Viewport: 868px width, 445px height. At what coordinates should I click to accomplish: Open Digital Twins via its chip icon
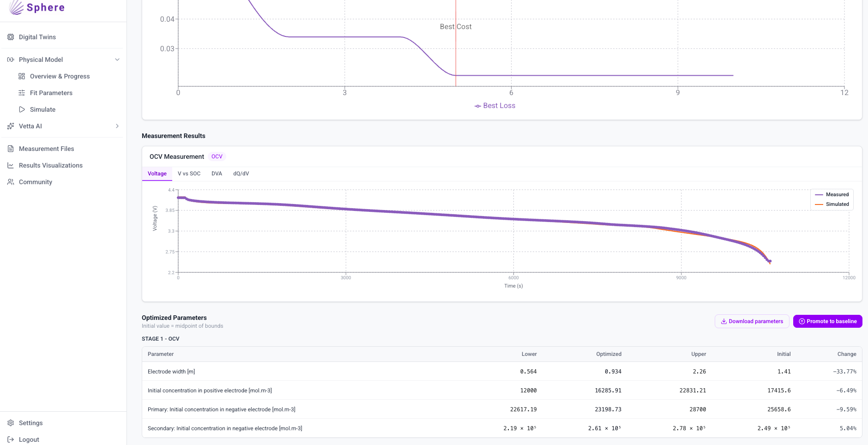11,37
